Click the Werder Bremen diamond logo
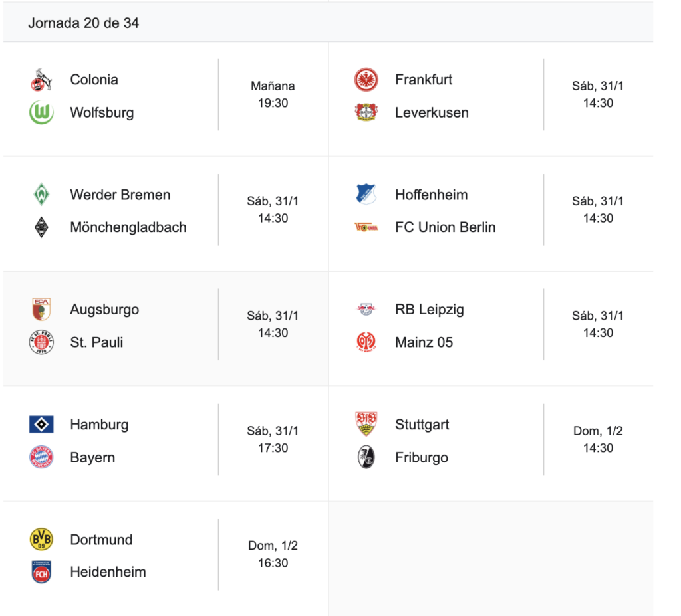Viewport: 681px width, 616px height. click(x=41, y=195)
